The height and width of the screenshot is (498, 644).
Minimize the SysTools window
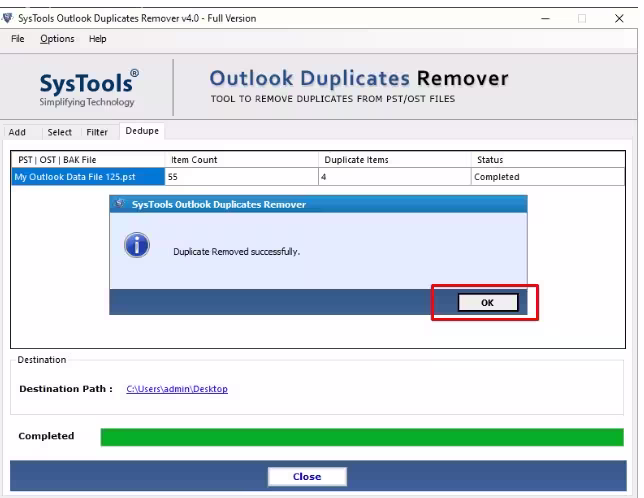pos(545,18)
